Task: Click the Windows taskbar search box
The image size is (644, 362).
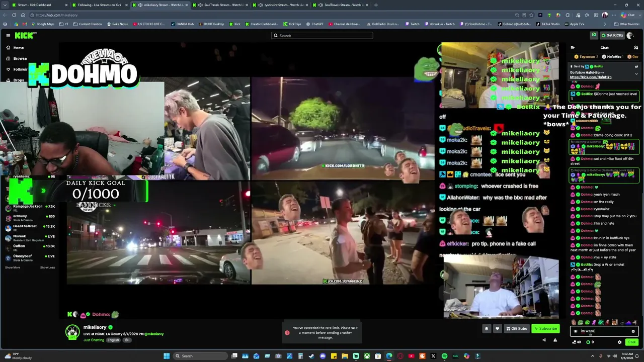Action: [199, 356]
